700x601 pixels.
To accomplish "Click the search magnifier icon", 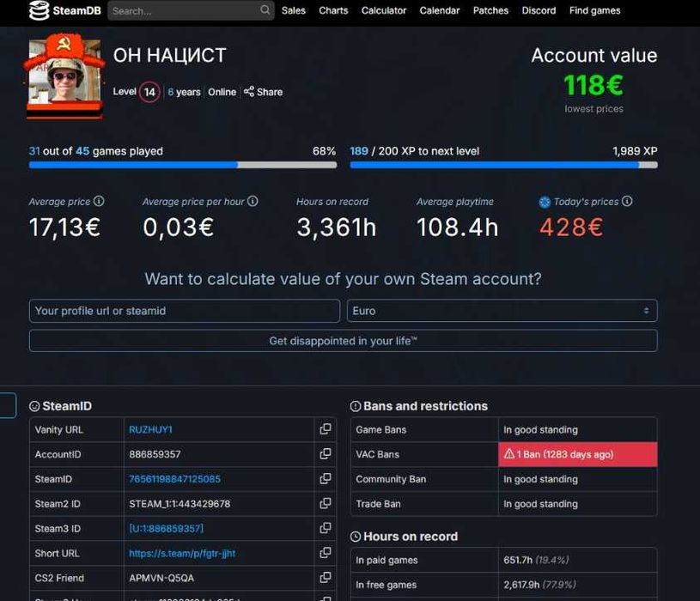I will click(265, 9).
